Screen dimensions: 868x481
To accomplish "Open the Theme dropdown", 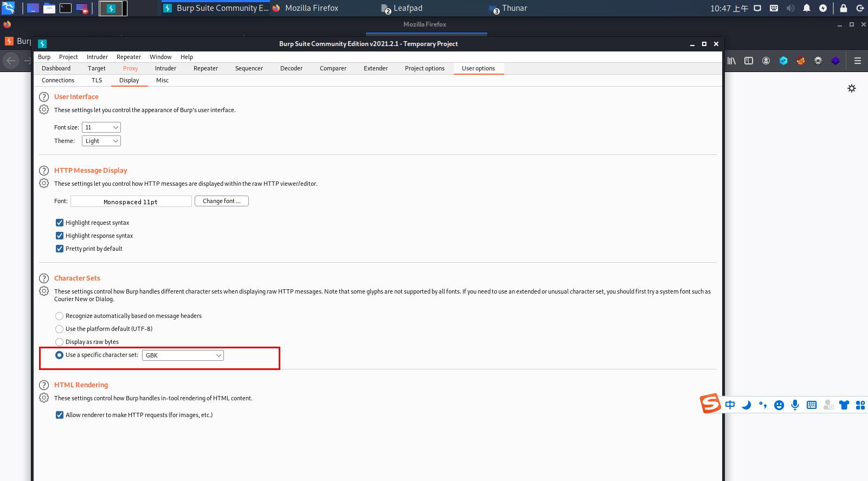I will point(101,141).
